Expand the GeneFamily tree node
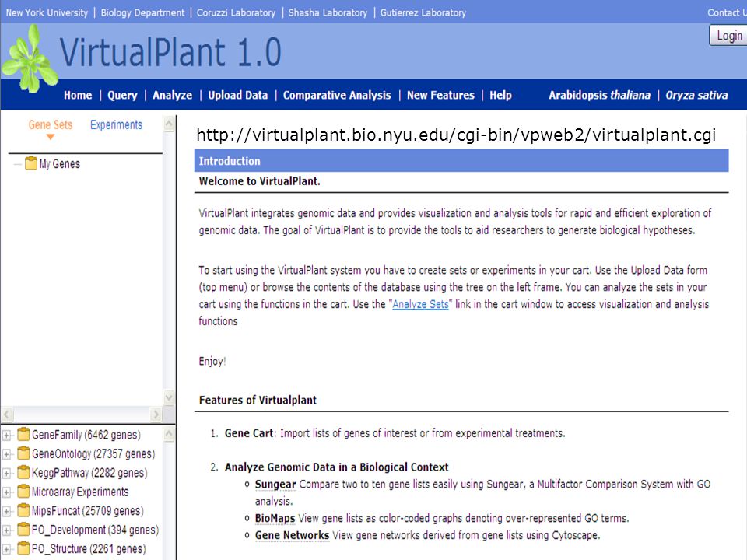This screenshot has height=560, width=747. click(7, 436)
